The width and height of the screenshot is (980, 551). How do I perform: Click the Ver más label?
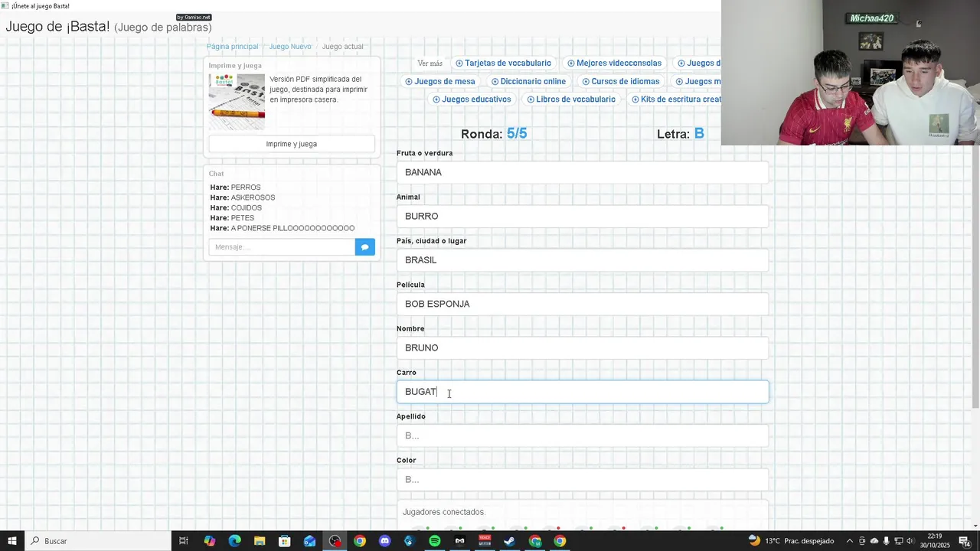pos(430,64)
